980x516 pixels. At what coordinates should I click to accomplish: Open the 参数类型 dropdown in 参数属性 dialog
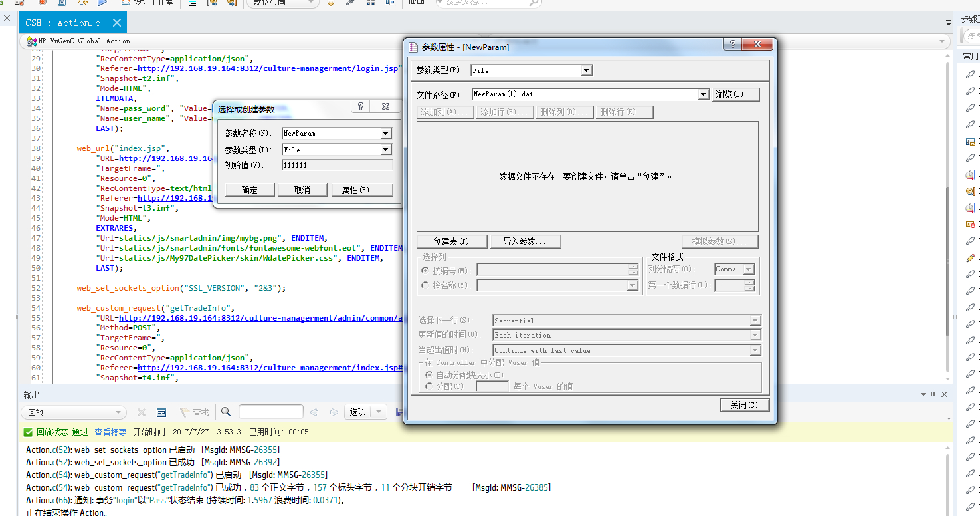point(587,70)
